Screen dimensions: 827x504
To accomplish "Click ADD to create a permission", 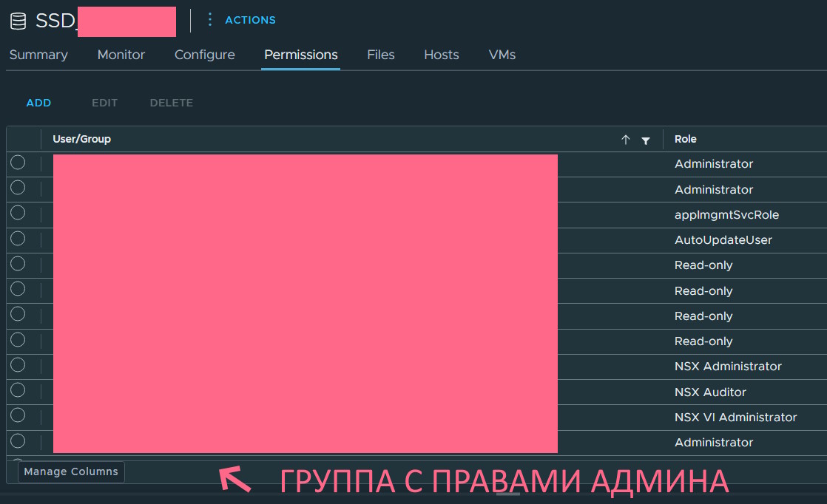I will pyautogui.click(x=38, y=103).
